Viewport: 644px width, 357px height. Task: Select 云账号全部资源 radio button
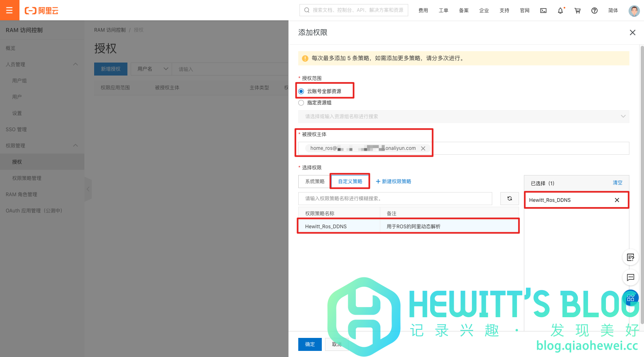click(301, 91)
